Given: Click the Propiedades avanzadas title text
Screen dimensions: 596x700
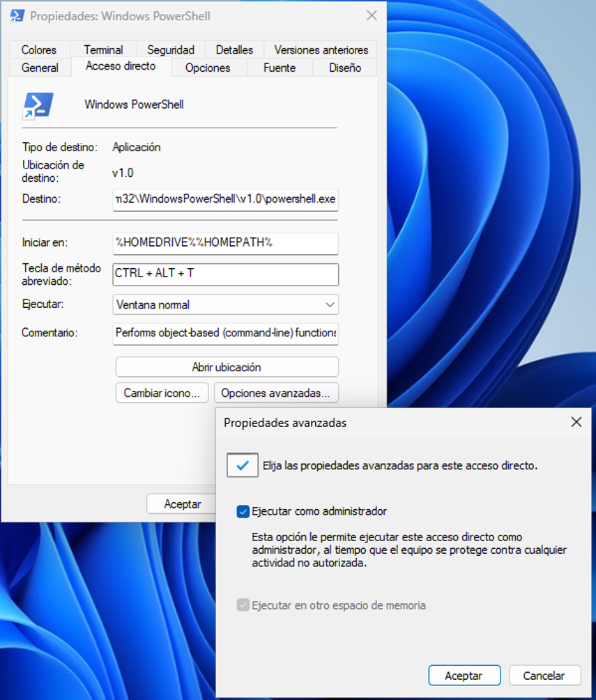Looking at the screenshot, I should tap(285, 423).
